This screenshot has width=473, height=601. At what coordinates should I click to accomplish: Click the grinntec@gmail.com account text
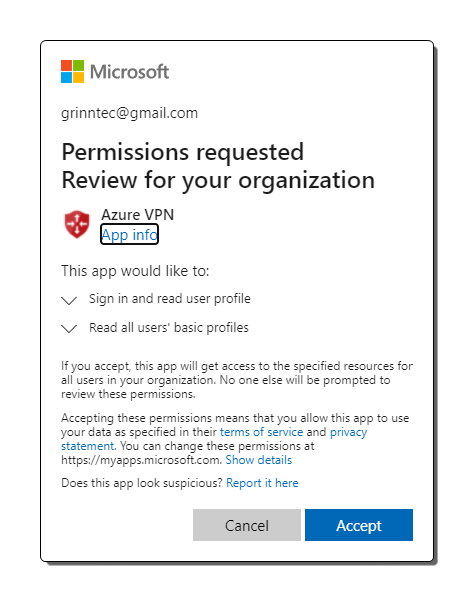pyautogui.click(x=130, y=113)
